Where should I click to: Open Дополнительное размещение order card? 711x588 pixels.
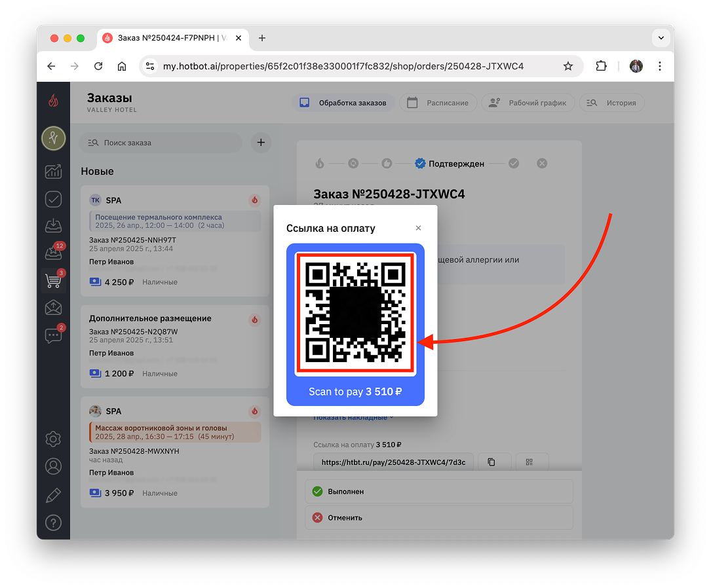(x=175, y=347)
